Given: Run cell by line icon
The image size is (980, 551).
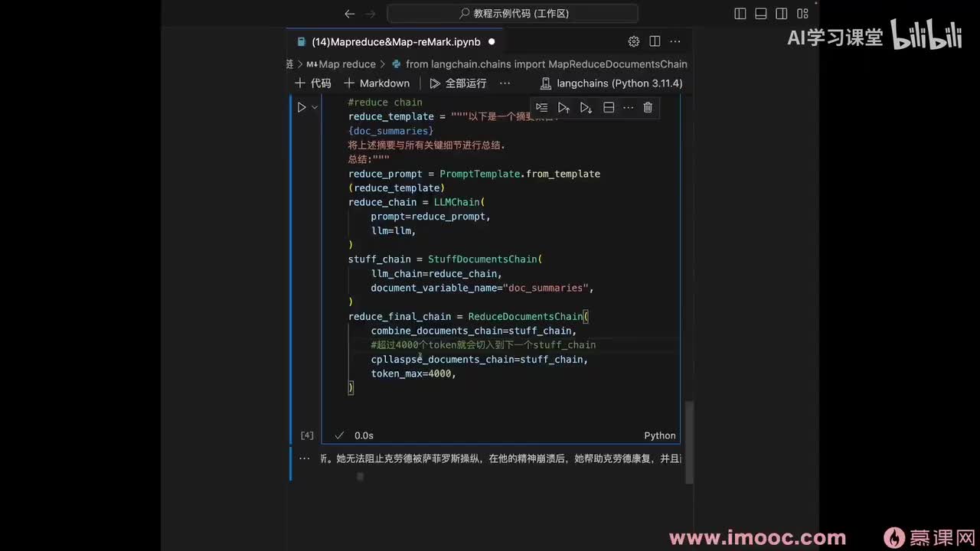Looking at the screenshot, I should pos(542,107).
